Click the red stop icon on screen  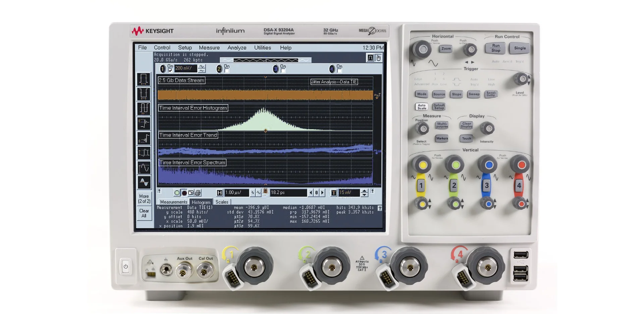(184, 193)
